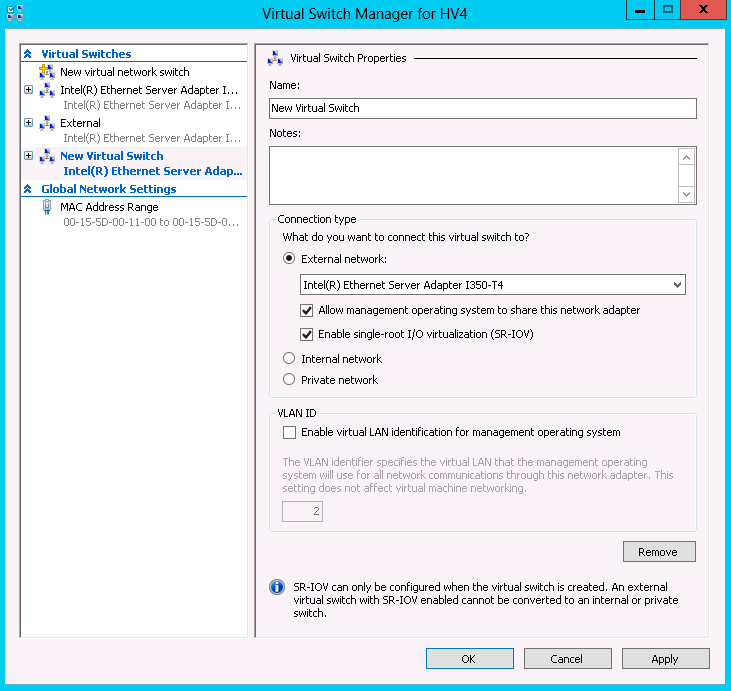Click the adapter subtext under External

pos(152,138)
